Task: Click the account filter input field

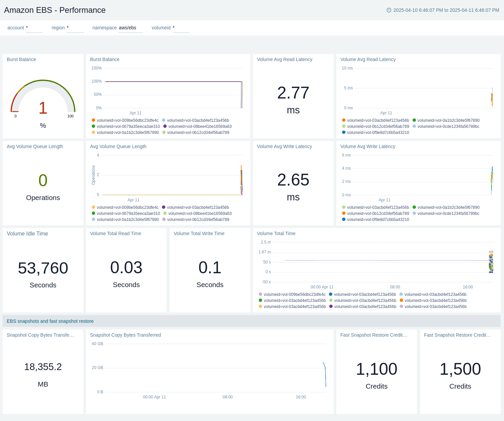Action: (34, 28)
